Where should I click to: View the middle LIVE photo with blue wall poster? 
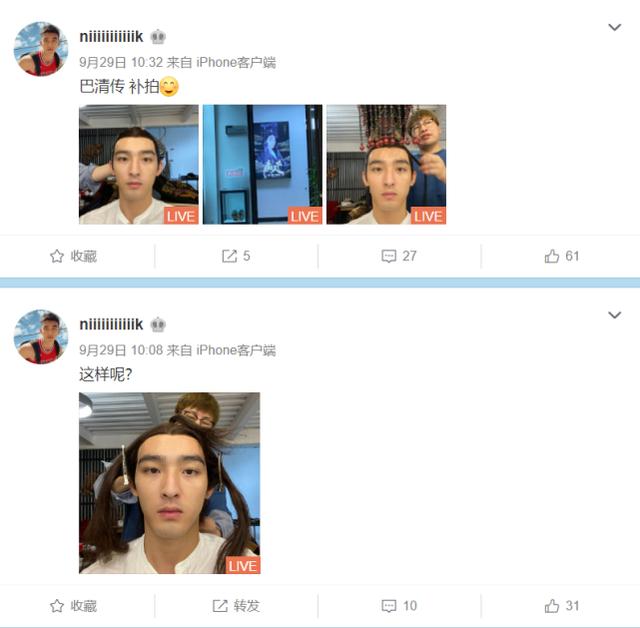click(x=262, y=164)
